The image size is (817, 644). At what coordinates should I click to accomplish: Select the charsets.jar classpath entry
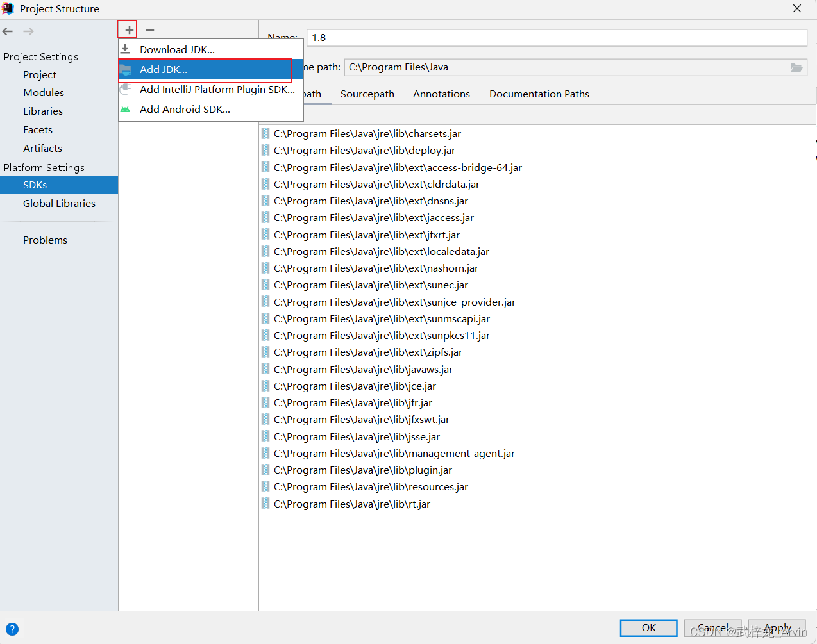367,133
